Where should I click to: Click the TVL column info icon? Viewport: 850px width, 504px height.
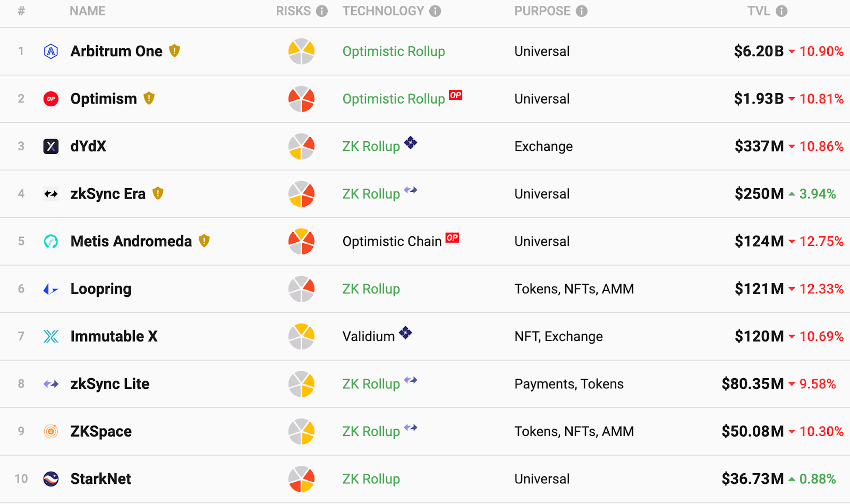(x=781, y=11)
